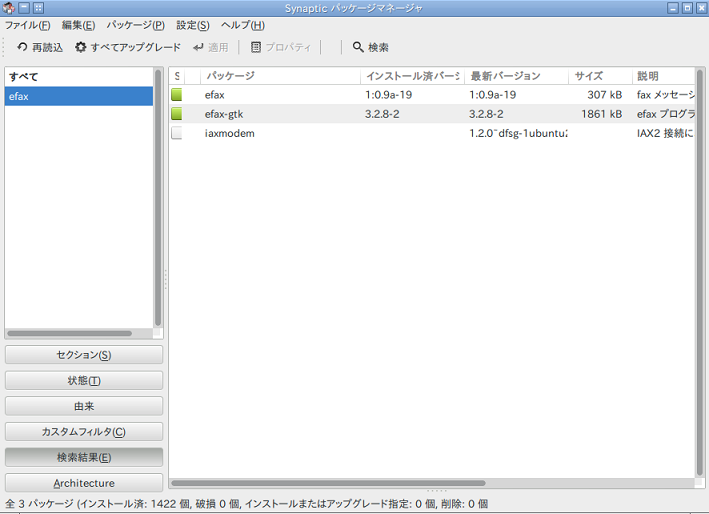
Task: Toggle status box for efax-gtk package
Action: (x=177, y=114)
